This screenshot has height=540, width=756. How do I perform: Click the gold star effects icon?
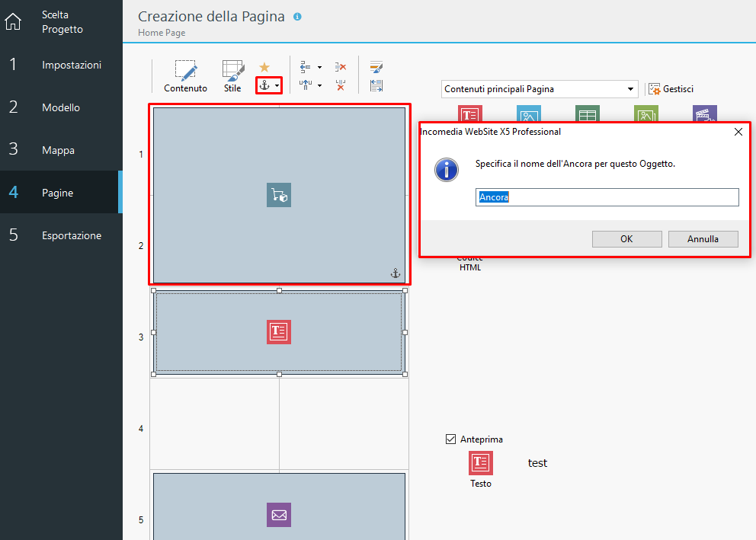pyautogui.click(x=264, y=68)
